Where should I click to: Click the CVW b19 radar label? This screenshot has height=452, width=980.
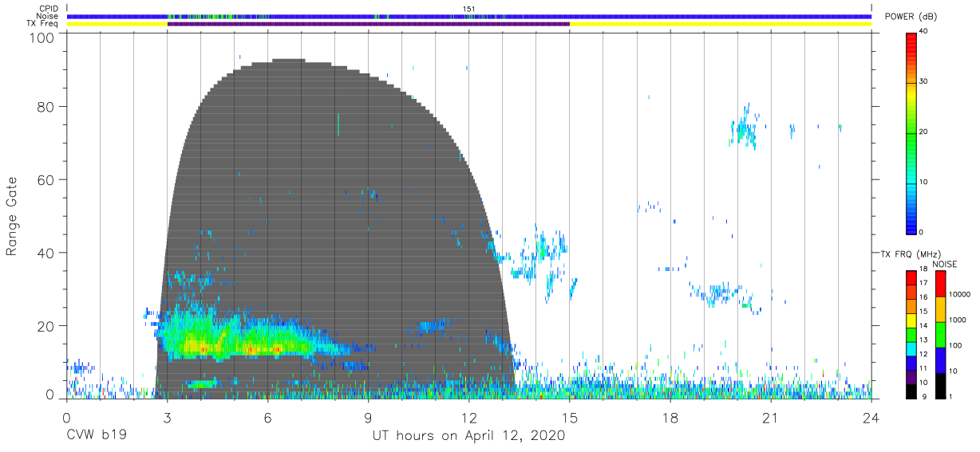click(x=95, y=436)
